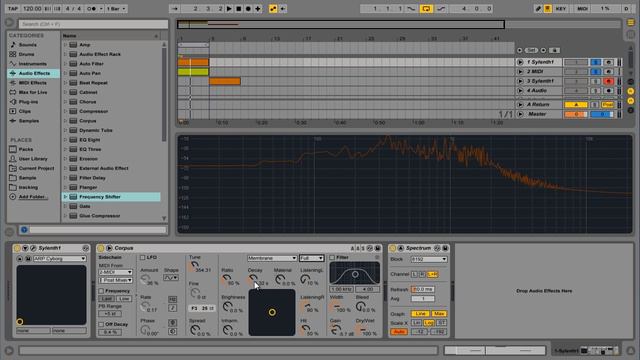The width and height of the screenshot is (640, 360).
Task: Open the Full quality dropdown
Action: [x=311, y=258]
